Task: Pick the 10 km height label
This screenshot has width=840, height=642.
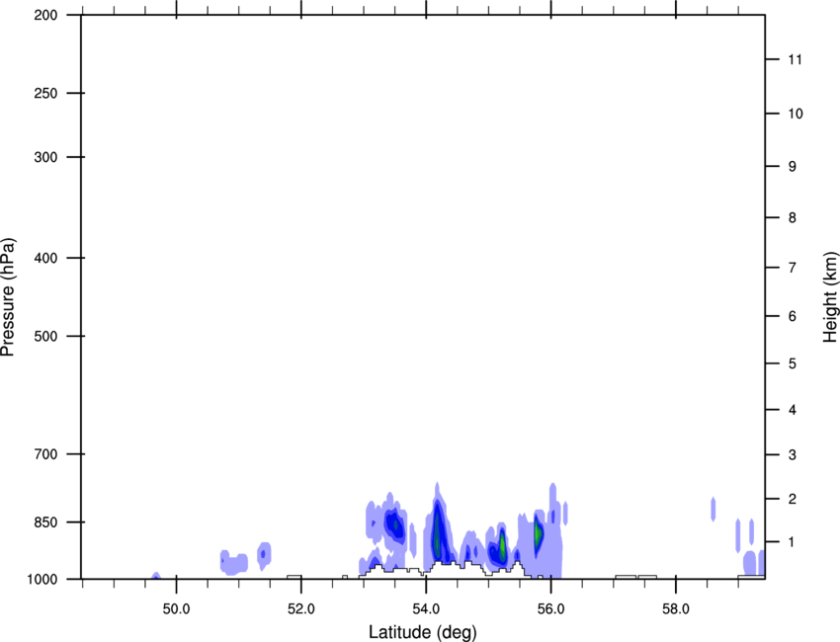Action: (796, 114)
